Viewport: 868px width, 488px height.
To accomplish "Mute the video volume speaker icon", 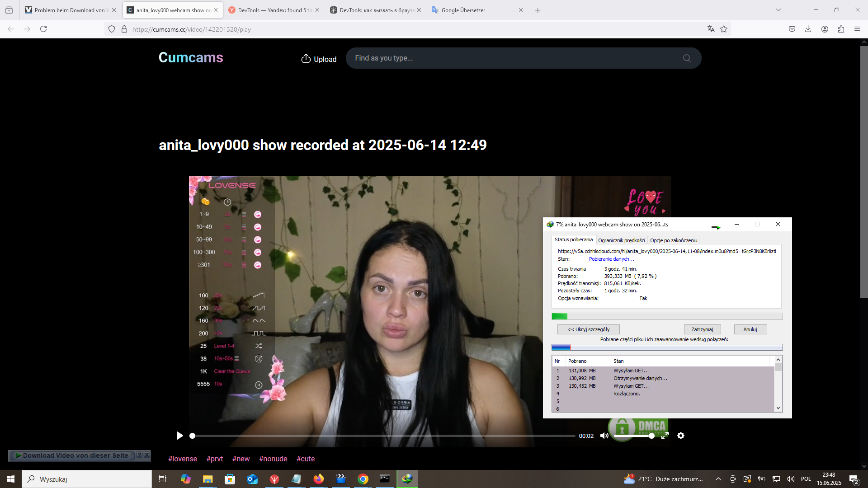I will (604, 436).
